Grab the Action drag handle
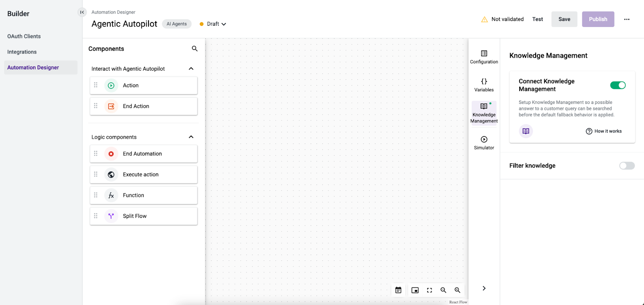Viewport: 644px width, 305px height. (96, 85)
